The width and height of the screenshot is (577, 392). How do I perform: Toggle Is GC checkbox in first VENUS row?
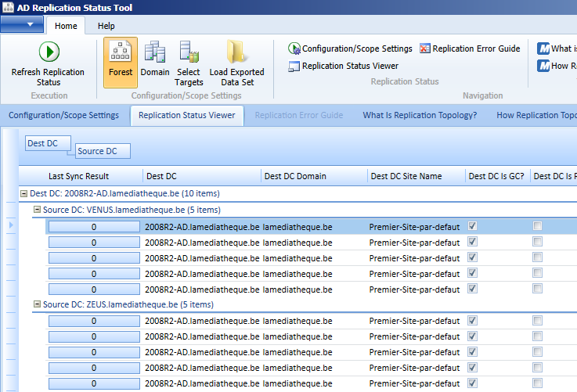coord(473,226)
